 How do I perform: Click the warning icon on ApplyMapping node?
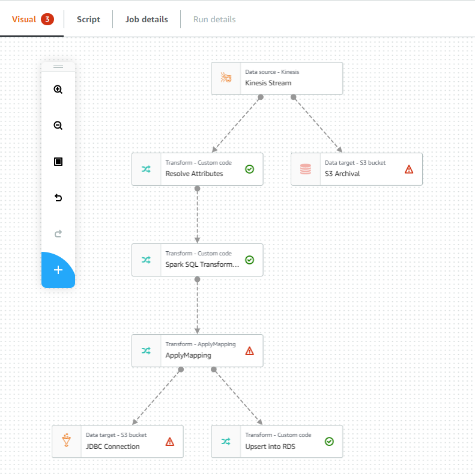pos(250,351)
